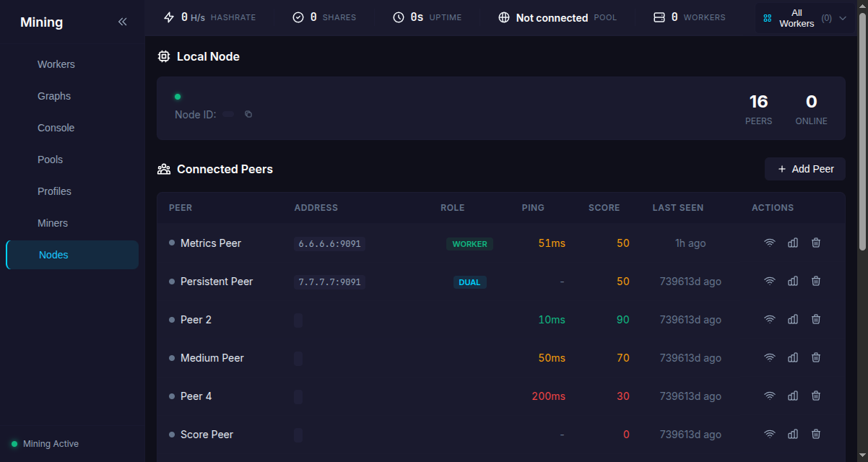Click the vertical page scrollbar
The image size is (868, 462).
[862, 130]
